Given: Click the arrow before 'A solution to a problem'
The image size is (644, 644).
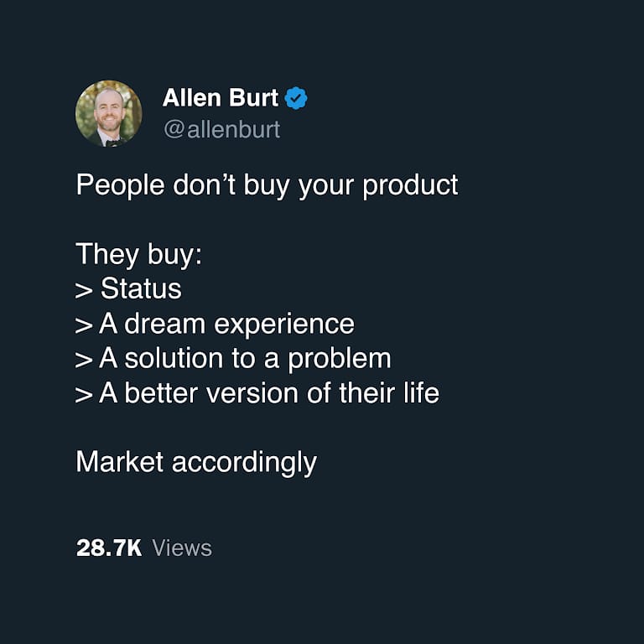Looking at the screenshot, I should pos(84,361).
